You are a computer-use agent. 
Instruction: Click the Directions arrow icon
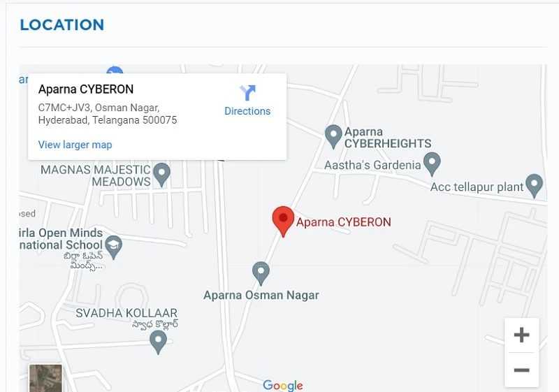[247, 93]
